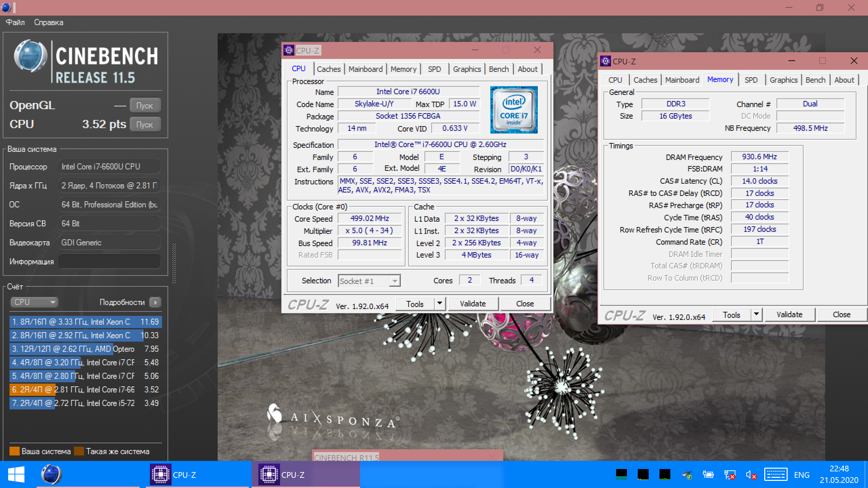Select ranking row 1 Intel Xeon 11.69
Viewport: 868px width, 488px height.
(85, 322)
